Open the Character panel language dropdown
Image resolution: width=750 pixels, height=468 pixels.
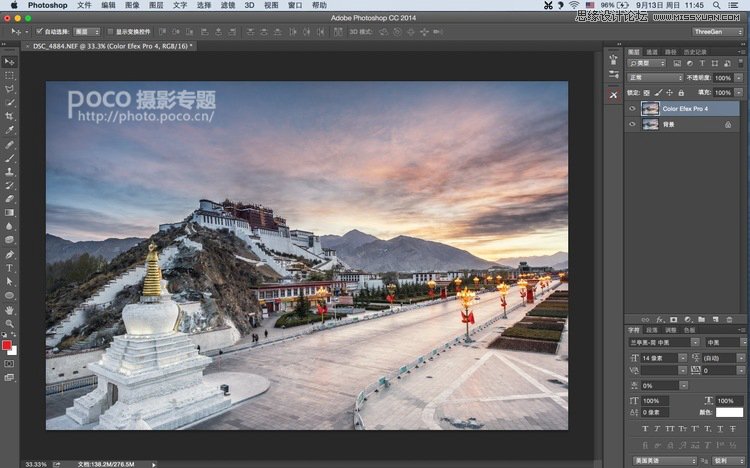pos(664,460)
